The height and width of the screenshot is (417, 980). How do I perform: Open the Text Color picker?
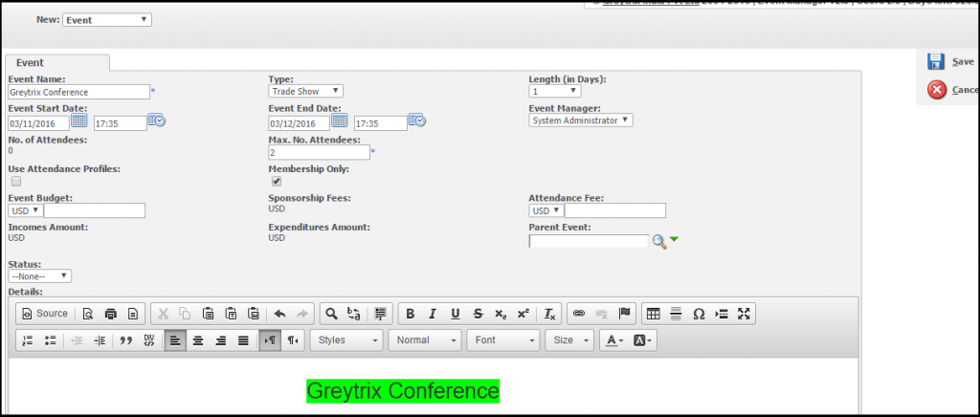click(x=615, y=340)
